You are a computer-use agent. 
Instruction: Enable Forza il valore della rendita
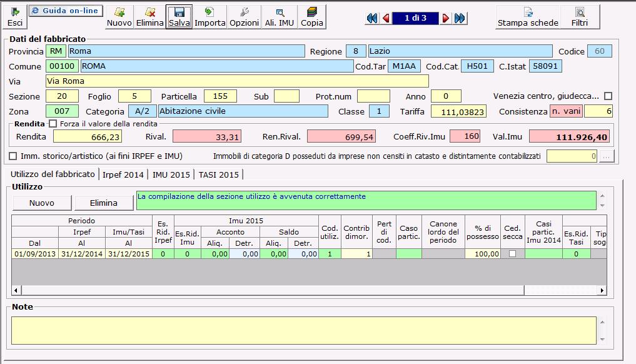pyautogui.click(x=53, y=123)
